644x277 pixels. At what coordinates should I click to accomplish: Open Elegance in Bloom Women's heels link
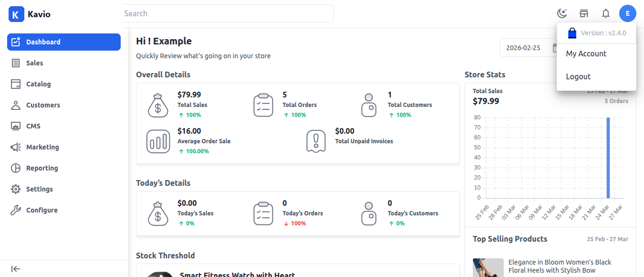[x=560, y=266]
